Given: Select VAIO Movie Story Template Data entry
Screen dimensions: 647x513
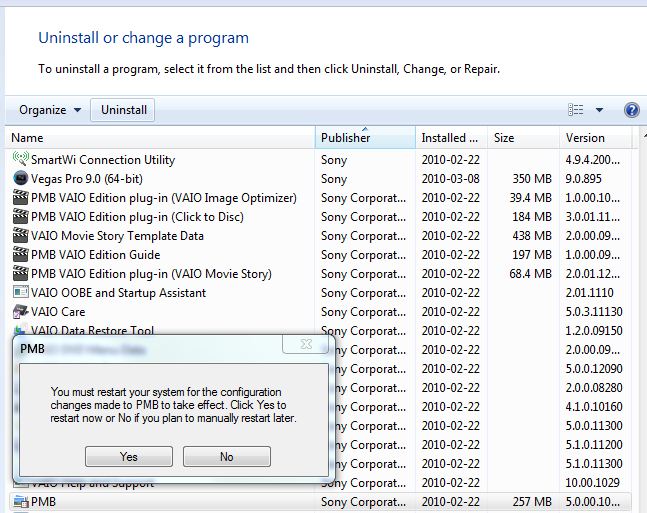Looking at the screenshot, I should point(117,236).
